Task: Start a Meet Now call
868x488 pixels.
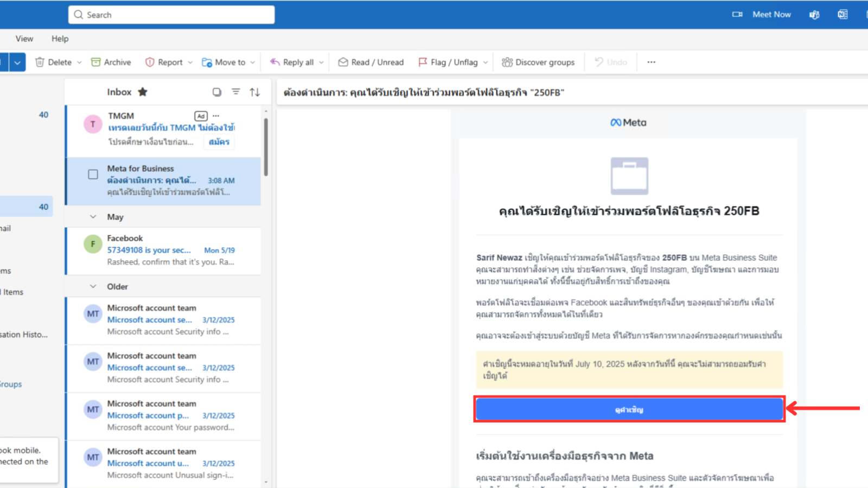Action: 764,15
